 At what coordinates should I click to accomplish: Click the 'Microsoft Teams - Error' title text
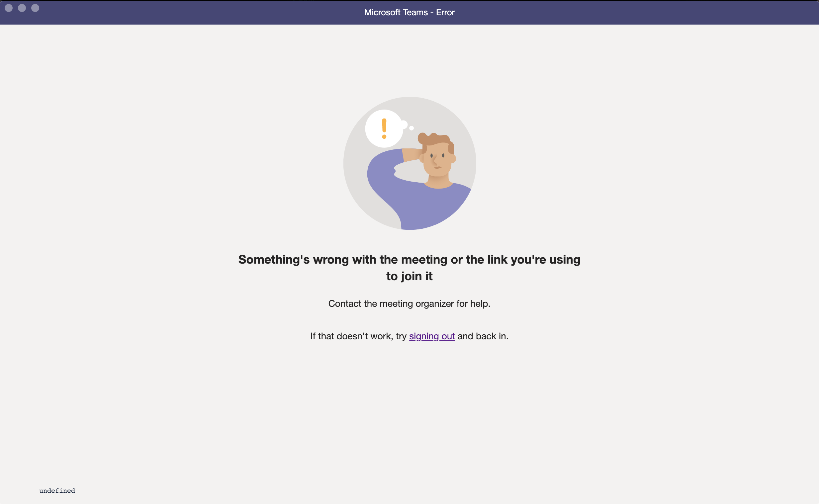pos(409,12)
